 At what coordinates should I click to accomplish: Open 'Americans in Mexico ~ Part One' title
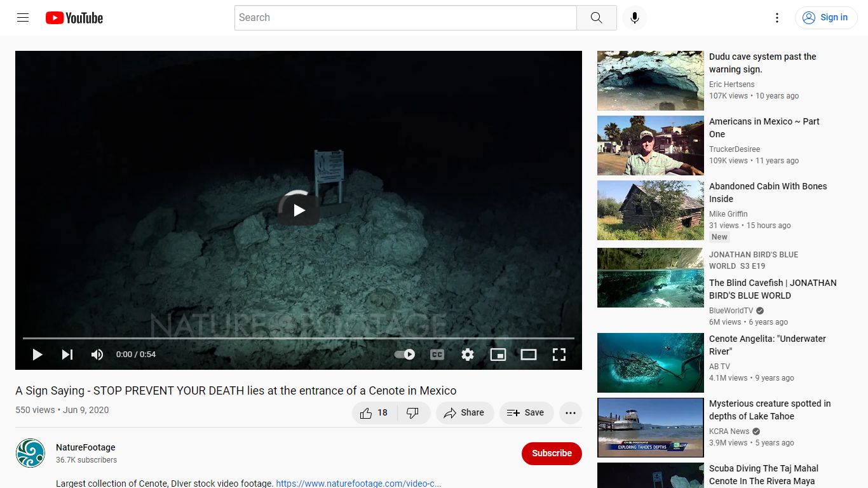764,128
